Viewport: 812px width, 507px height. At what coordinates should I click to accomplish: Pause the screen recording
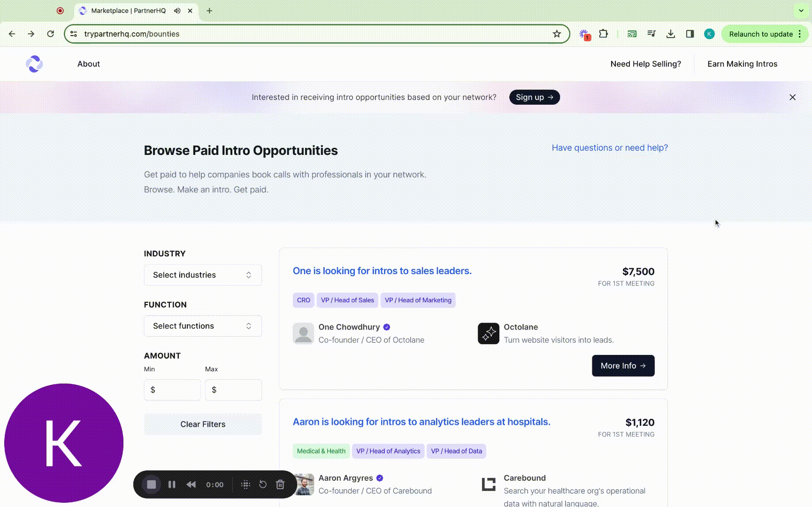point(172,484)
